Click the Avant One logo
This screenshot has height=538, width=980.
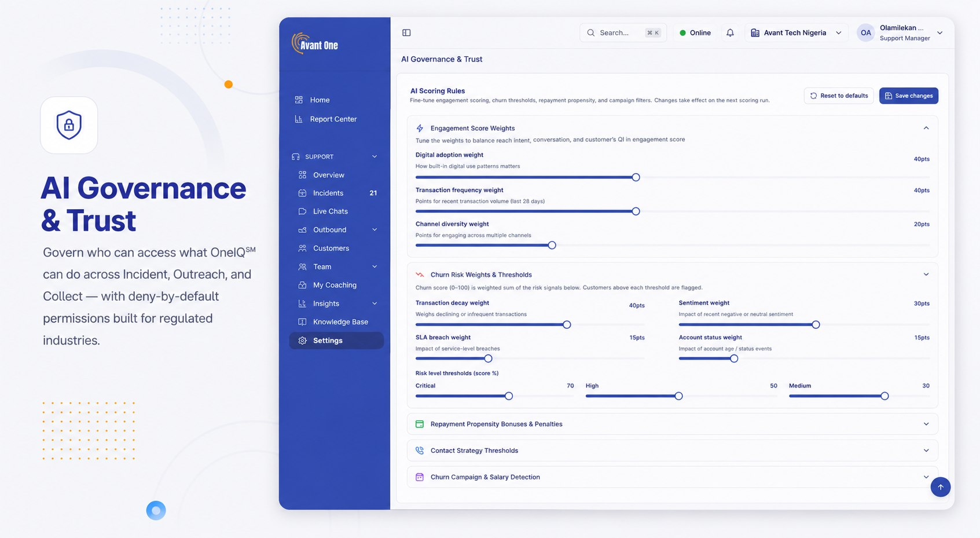coord(315,43)
